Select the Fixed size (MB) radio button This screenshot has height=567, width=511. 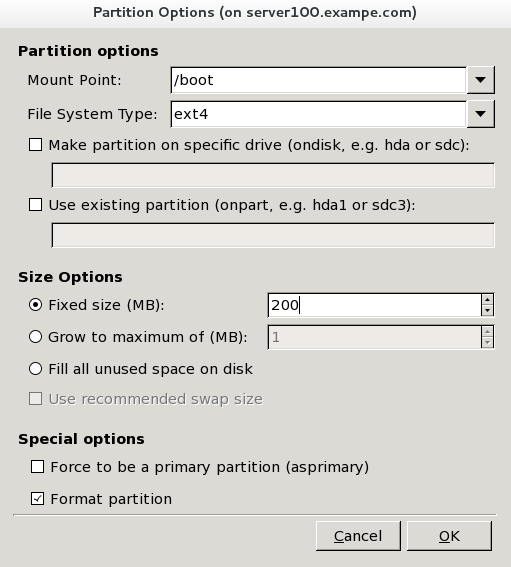[x=35, y=305]
